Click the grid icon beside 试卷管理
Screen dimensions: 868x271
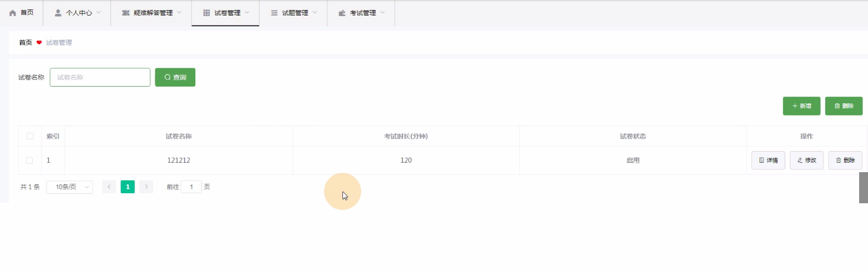coord(206,13)
